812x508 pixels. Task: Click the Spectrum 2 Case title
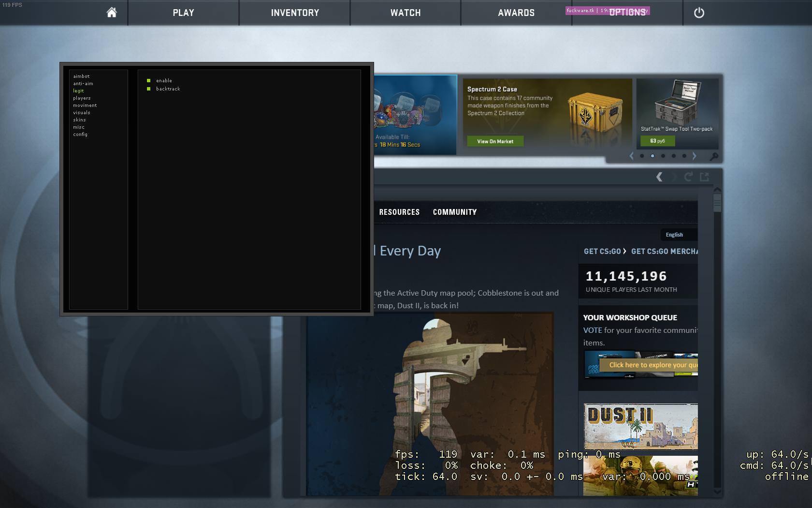pos(492,90)
